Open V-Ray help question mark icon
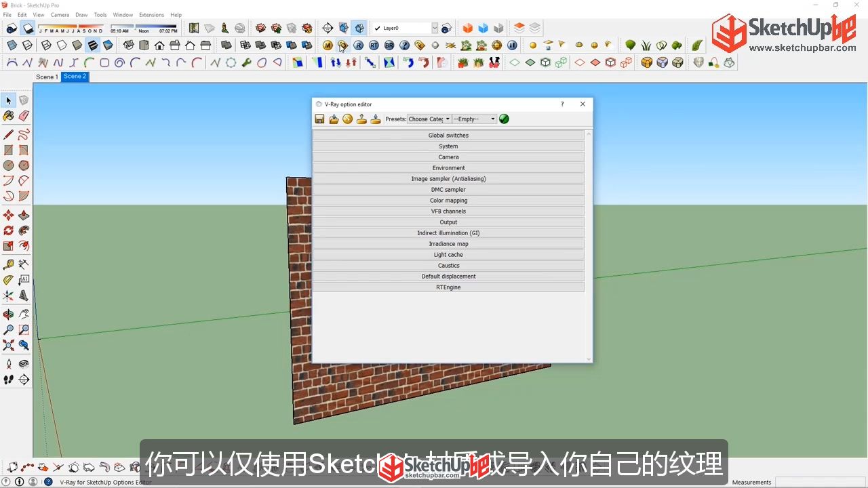Screen dimensions: 868x488 click(405, 45)
